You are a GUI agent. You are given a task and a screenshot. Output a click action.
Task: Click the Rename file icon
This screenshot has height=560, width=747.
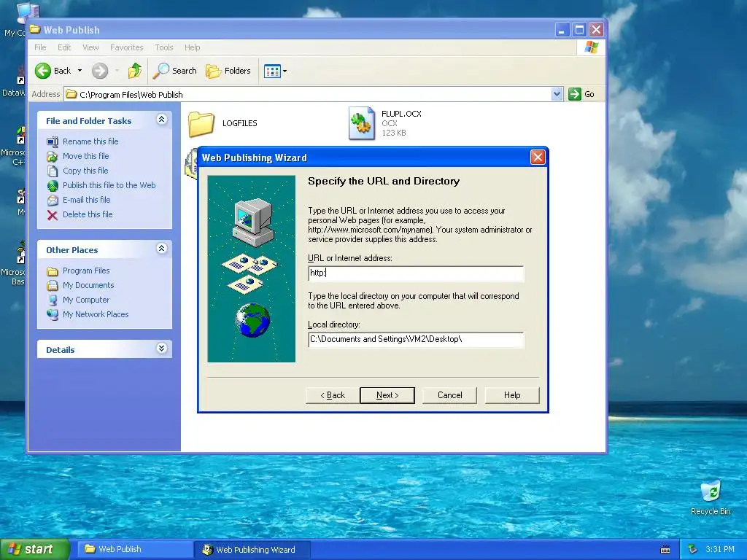coord(53,142)
